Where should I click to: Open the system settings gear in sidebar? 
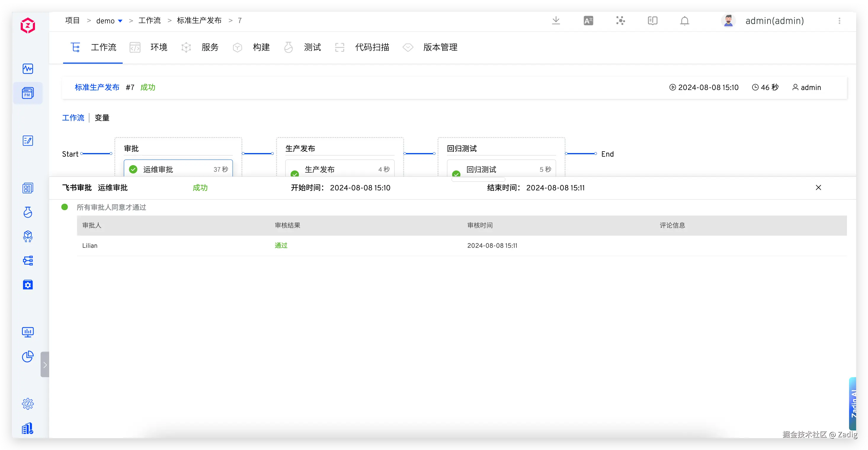(x=28, y=404)
